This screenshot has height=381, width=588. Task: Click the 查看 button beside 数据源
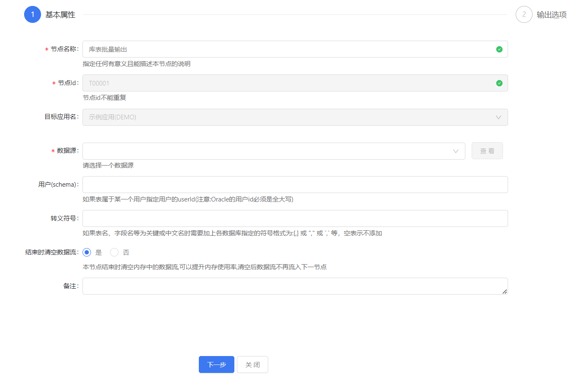[x=487, y=151]
